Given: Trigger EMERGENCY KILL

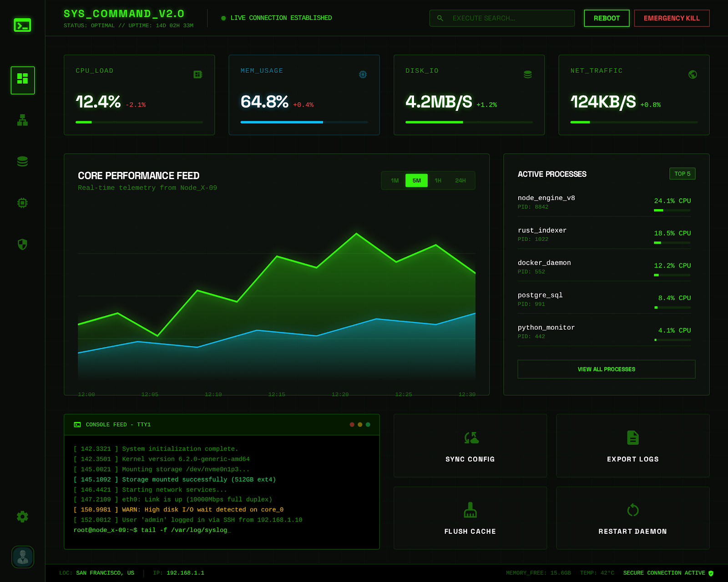Looking at the screenshot, I should [x=672, y=18].
